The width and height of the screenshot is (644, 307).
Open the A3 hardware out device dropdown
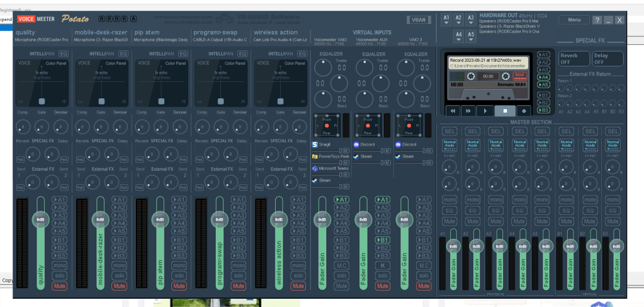471,19
